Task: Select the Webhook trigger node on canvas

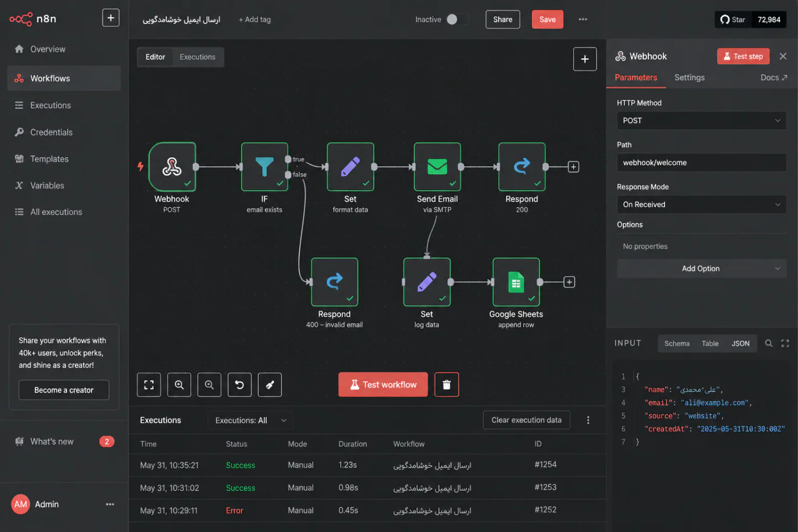Action: coord(172,167)
